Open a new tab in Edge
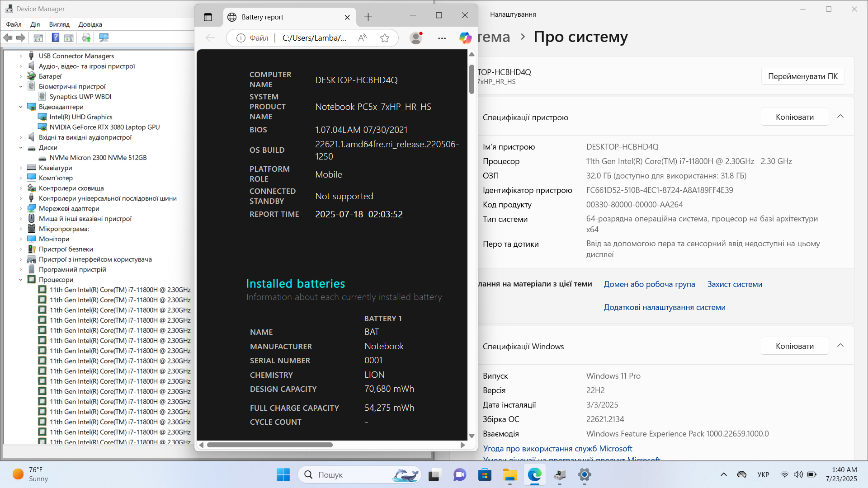The height and width of the screenshot is (488, 868). point(368,17)
